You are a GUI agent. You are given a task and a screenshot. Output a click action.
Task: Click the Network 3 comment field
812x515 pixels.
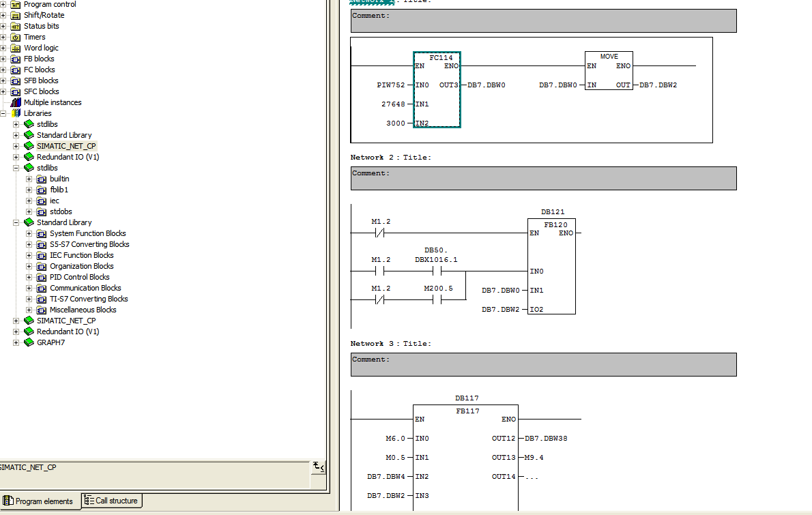[544, 365]
